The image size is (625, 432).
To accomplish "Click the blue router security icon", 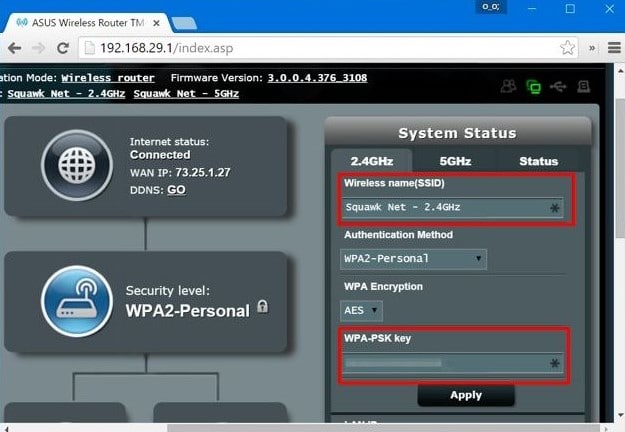I will pyautogui.click(x=77, y=301).
